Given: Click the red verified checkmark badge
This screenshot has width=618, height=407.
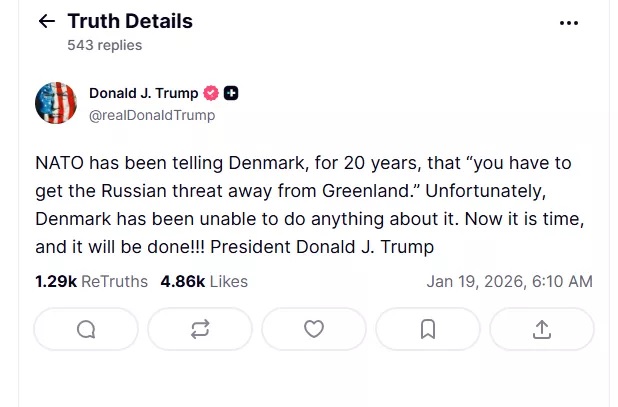Looking at the screenshot, I should click(211, 94).
